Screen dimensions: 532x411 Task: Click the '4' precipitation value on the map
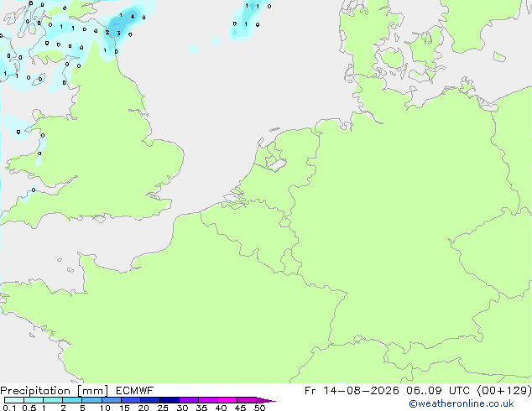pos(133,16)
